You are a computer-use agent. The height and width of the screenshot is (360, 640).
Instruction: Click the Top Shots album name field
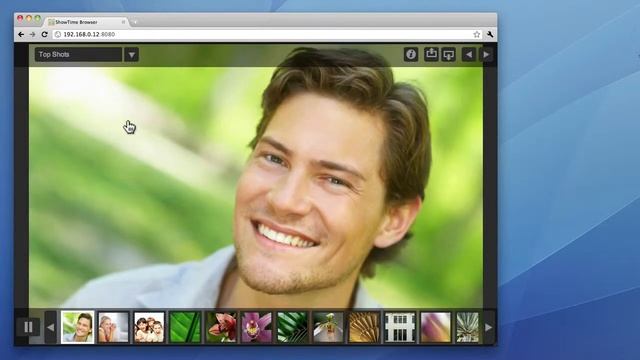click(78, 54)
